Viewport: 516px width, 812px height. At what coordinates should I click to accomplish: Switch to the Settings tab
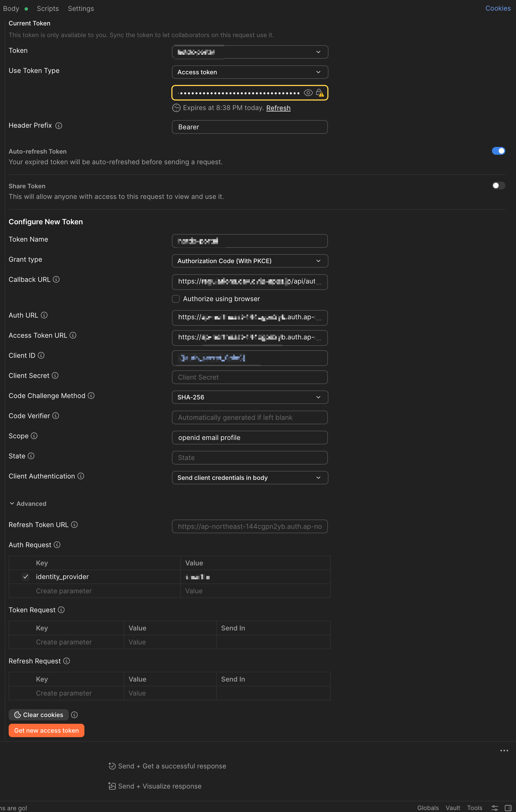tap(81, 8)
